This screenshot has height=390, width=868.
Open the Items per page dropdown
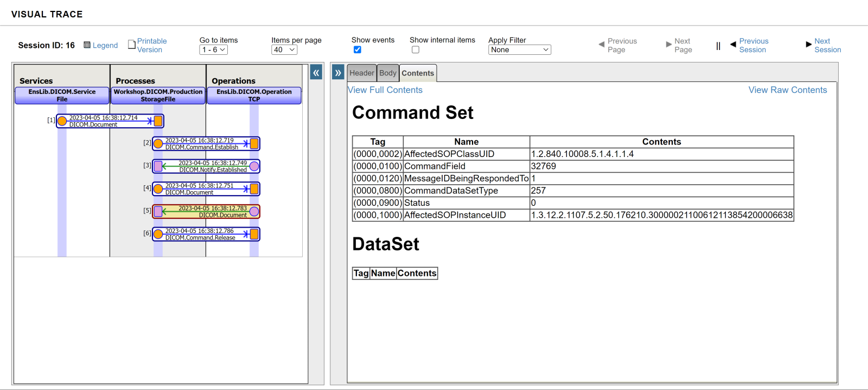click(x=284, y=50)
